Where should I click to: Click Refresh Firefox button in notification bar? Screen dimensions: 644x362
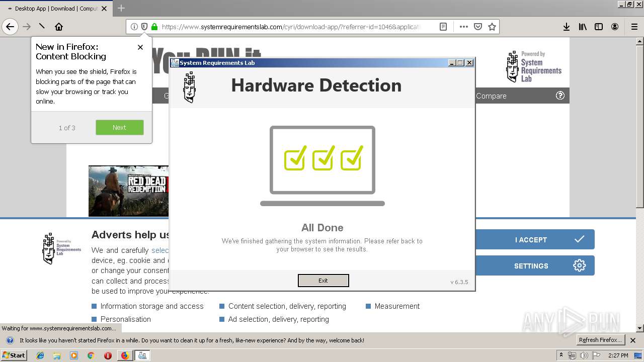coord(601,340)
